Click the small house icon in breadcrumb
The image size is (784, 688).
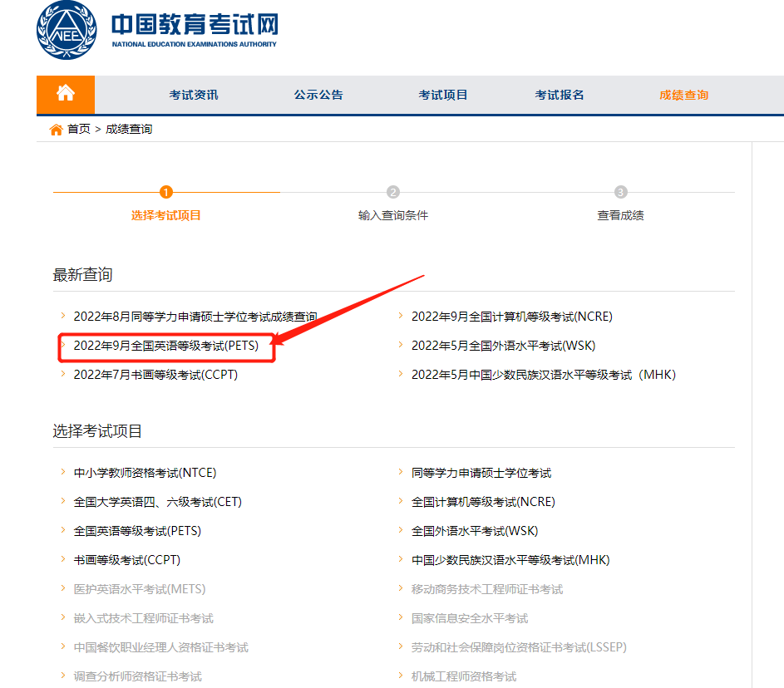point(57,130)
